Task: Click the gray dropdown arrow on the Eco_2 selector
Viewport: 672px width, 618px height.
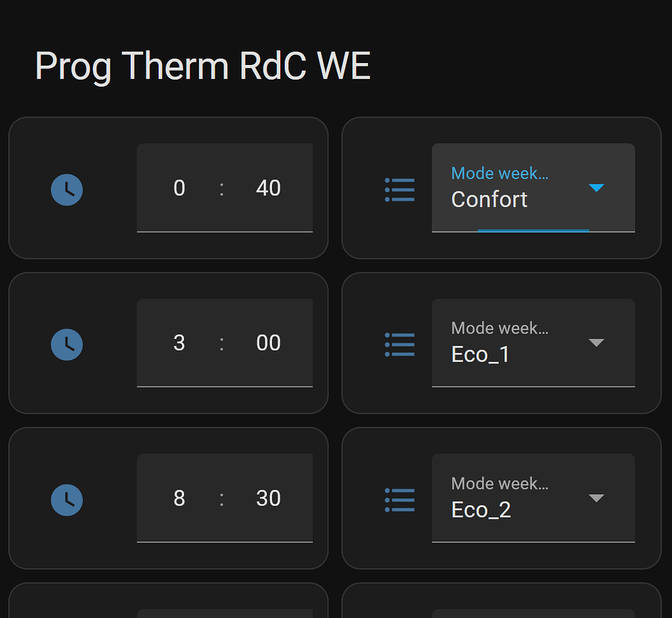Action: tap(597, 498)
